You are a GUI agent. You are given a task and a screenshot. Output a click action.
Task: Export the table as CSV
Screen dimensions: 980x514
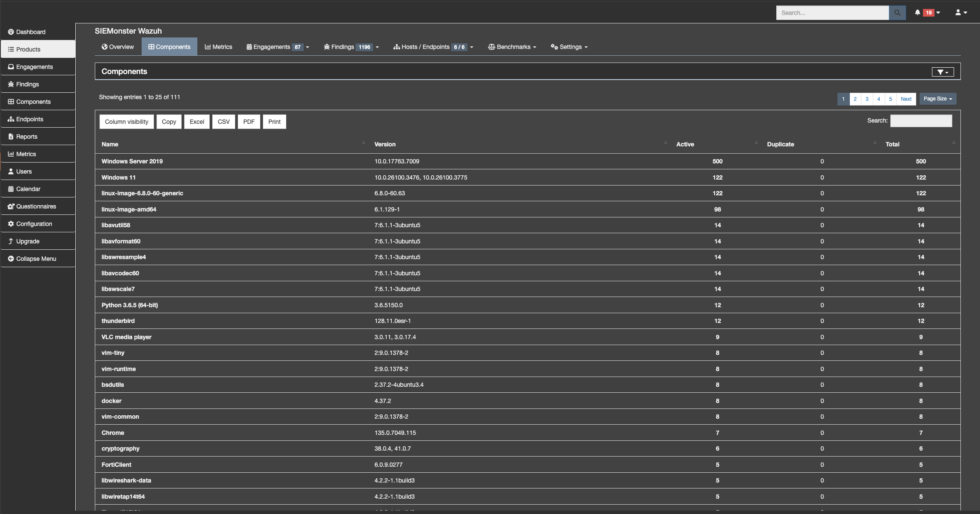coord(223,122)
